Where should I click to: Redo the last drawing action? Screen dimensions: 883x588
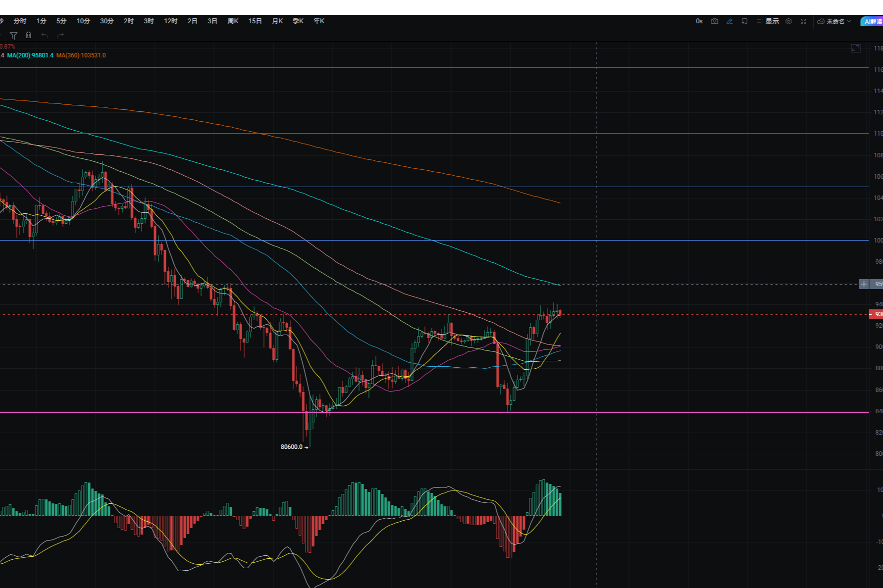pyautogui.click(x=60, y=36)
